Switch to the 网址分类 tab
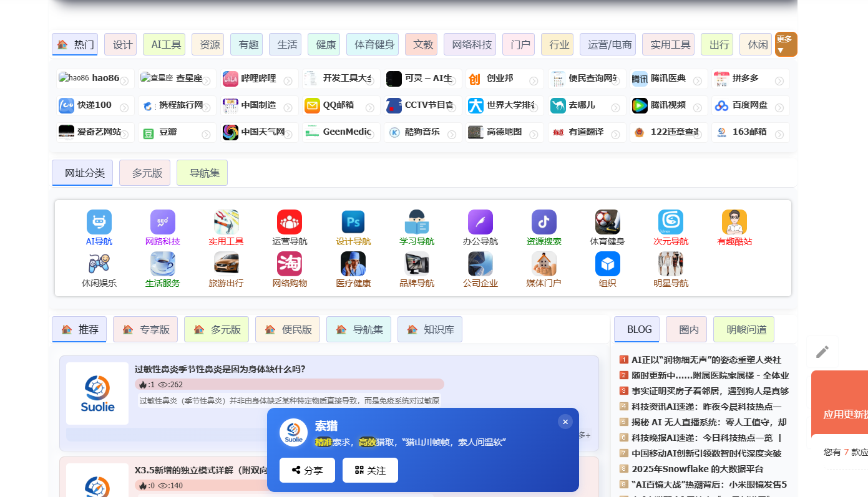This screenshot has width=868, height=497. (82, 173)
